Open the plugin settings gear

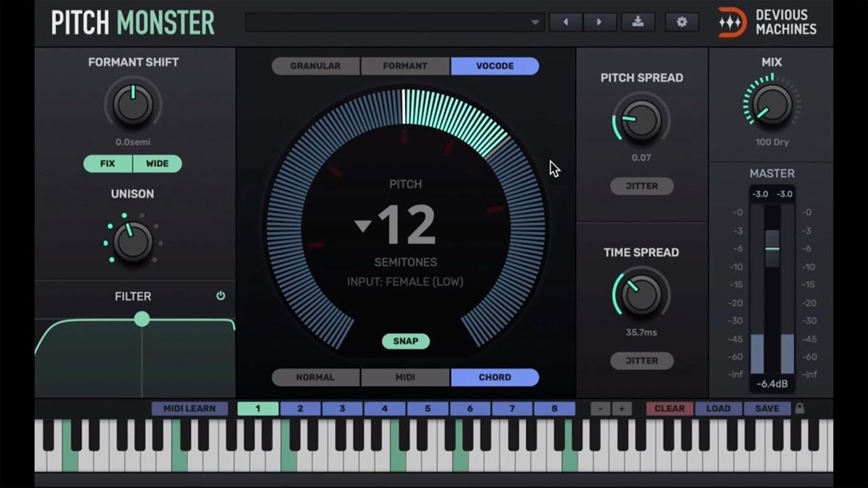coord(680,22)
